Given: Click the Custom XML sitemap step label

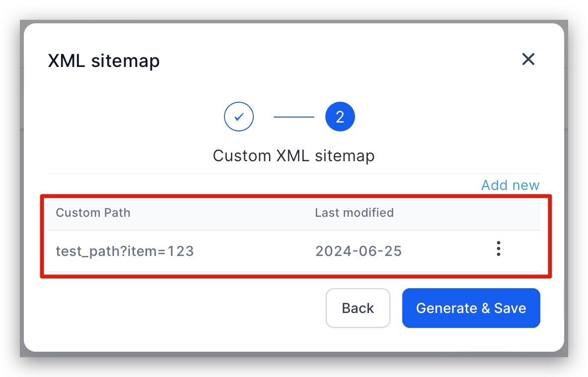Looking at the screenshot, I should [294, 156].
